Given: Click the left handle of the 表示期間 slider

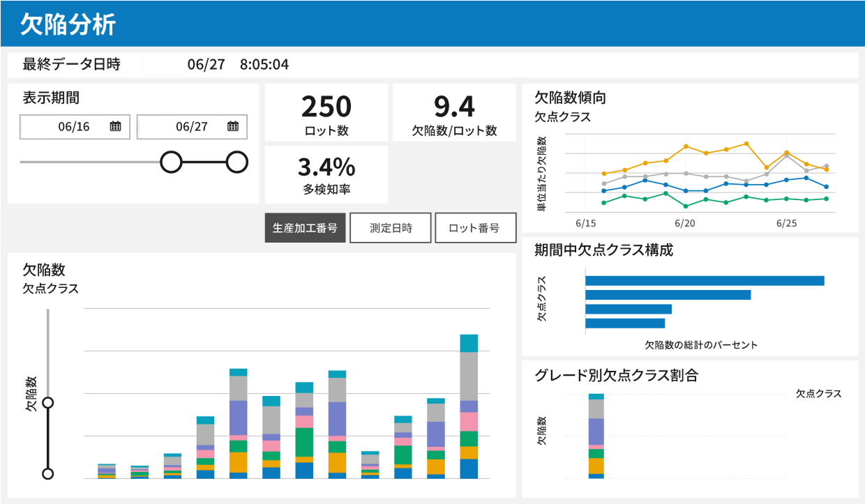Looking at the screenshot, I should coord(171,162).
